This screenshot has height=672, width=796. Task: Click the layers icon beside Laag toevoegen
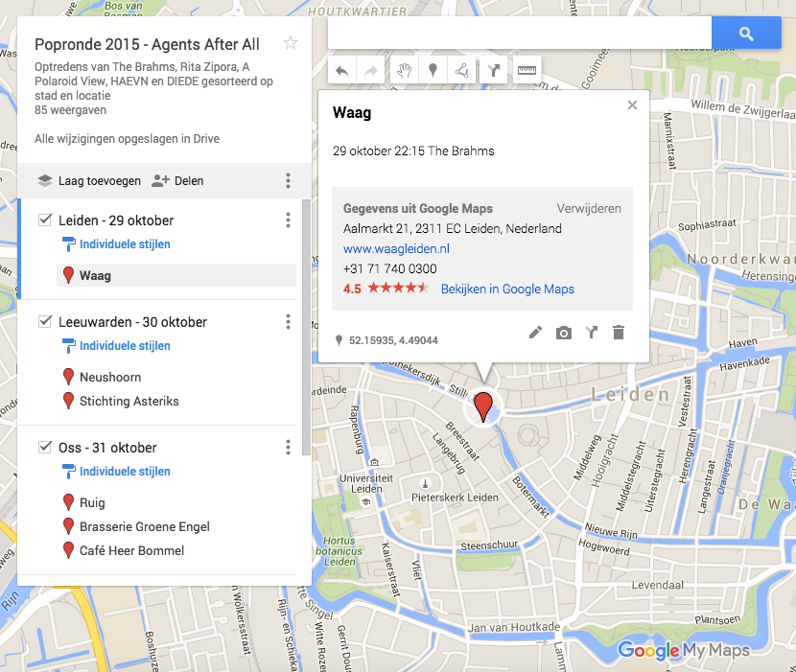(45, 180)
